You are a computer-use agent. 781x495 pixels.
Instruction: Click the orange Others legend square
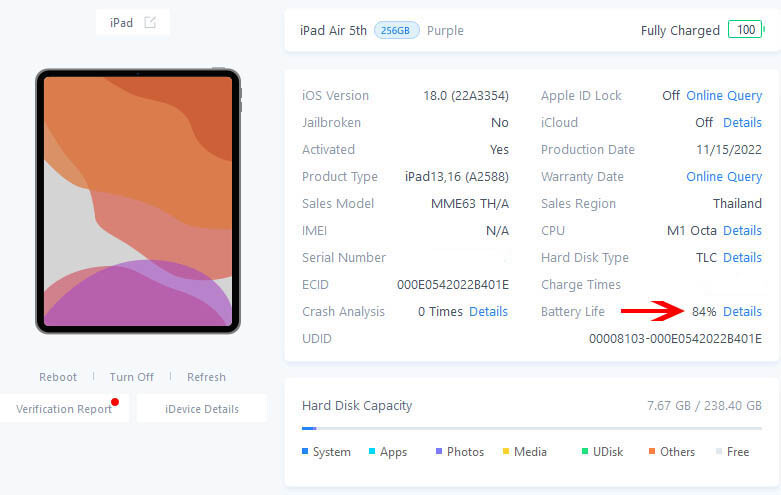[x=651, y=451]
